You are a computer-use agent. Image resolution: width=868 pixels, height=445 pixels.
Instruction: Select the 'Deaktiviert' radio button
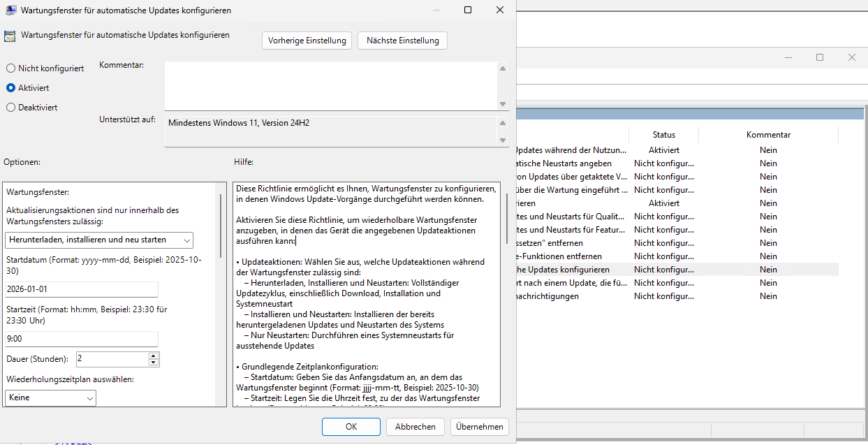[x=32, y=108]
